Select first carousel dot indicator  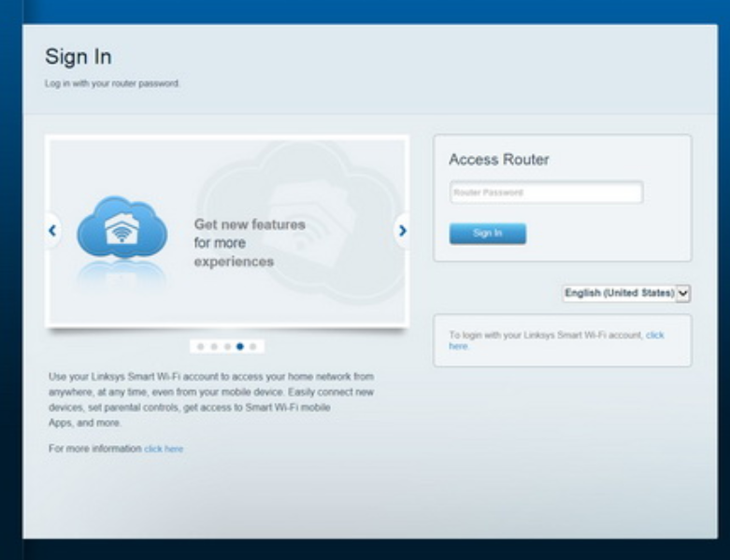[x=201, y=346]
